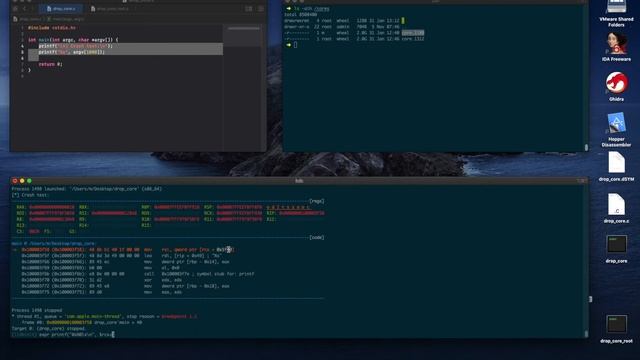Click the editor back navigation arrow
Viewport: 640px width, 360px height.
(x=24, y=9)
